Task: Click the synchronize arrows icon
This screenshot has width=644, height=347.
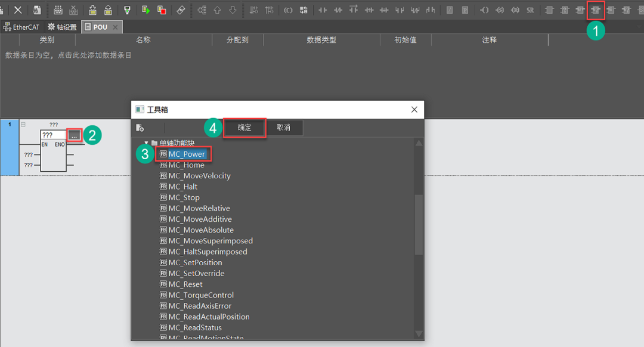Action: tap(181, 10)
